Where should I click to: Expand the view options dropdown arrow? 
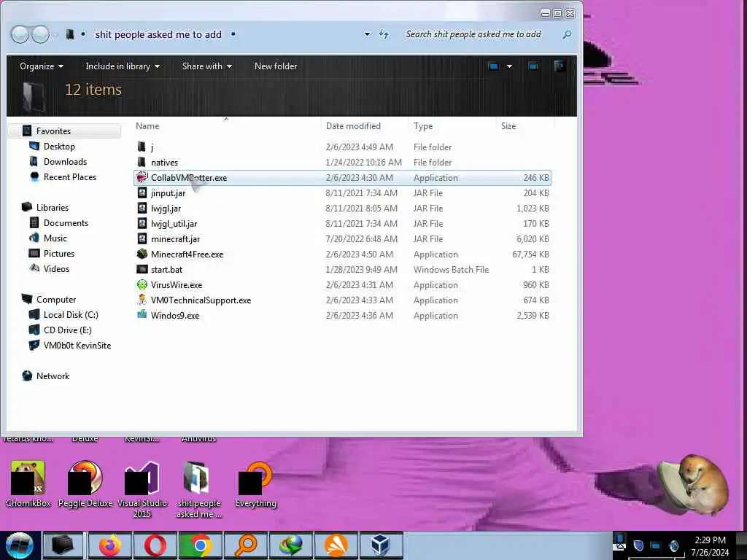pos(509,66)
